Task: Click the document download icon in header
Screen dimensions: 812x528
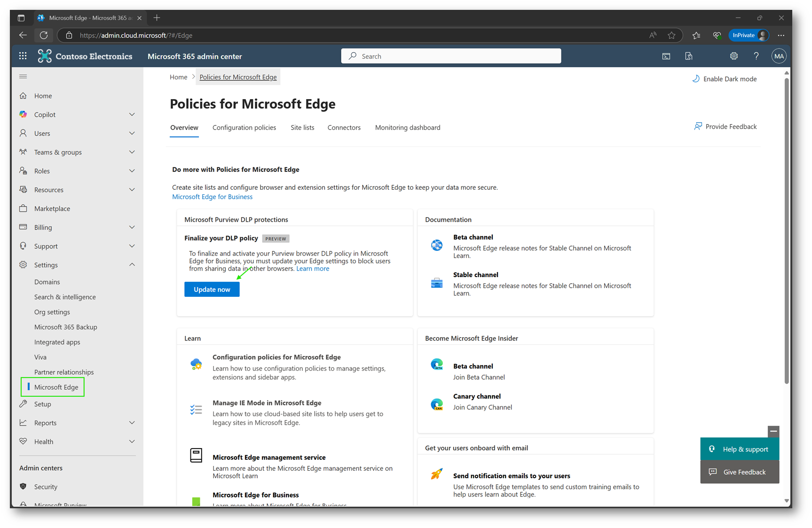Action: 689,56
